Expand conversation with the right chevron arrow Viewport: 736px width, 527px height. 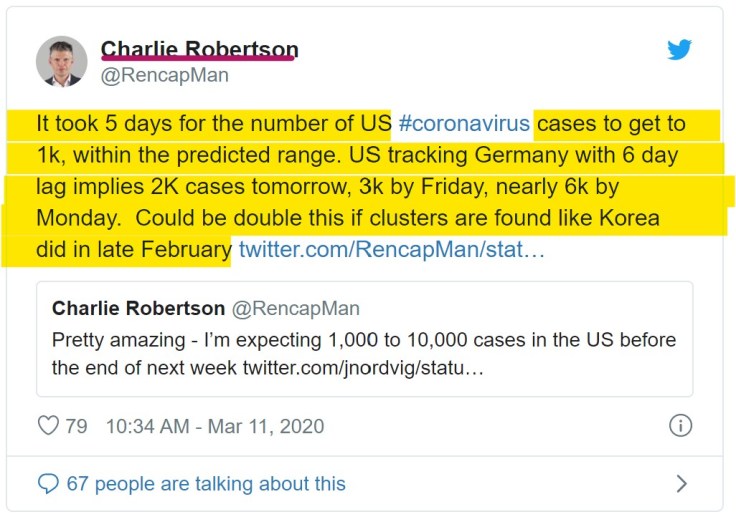682,484
